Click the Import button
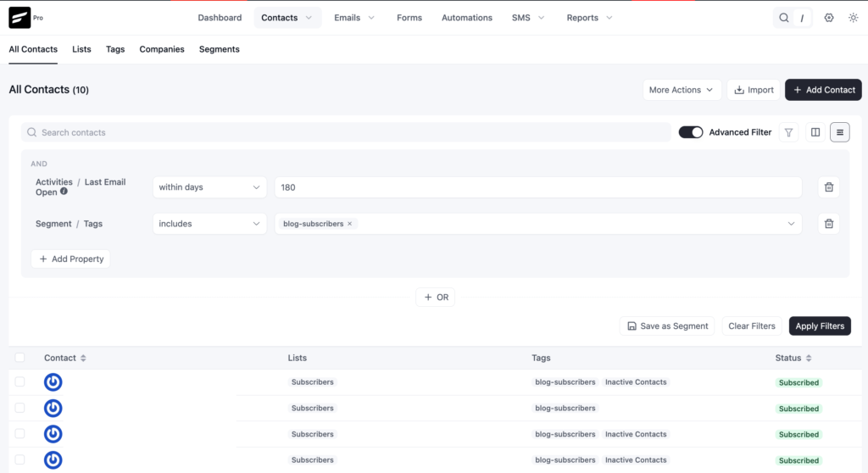Viewport: 868px width, 473px height. 754,90
